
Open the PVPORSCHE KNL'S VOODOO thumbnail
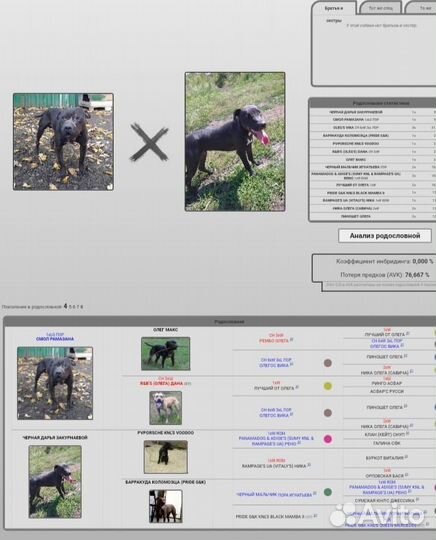166,457
